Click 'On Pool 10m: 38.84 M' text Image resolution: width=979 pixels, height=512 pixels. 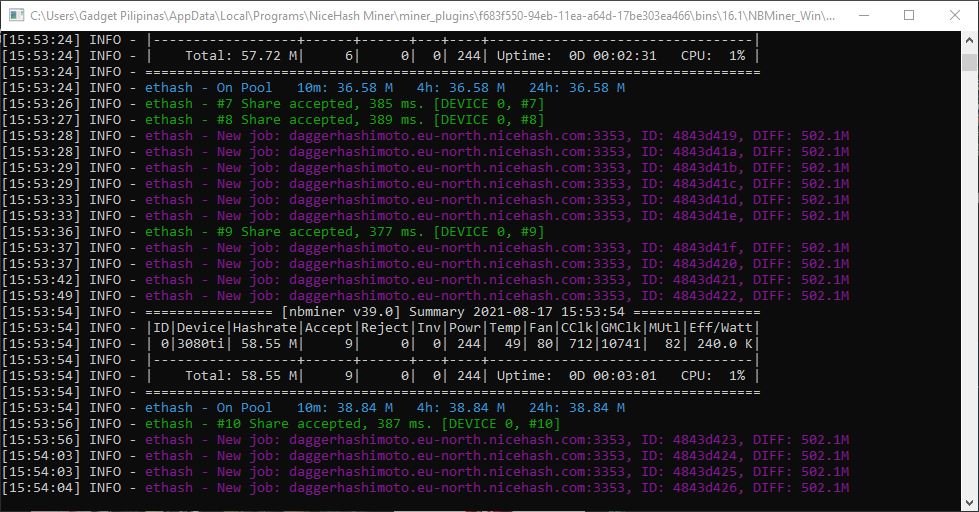click(305, 408)
